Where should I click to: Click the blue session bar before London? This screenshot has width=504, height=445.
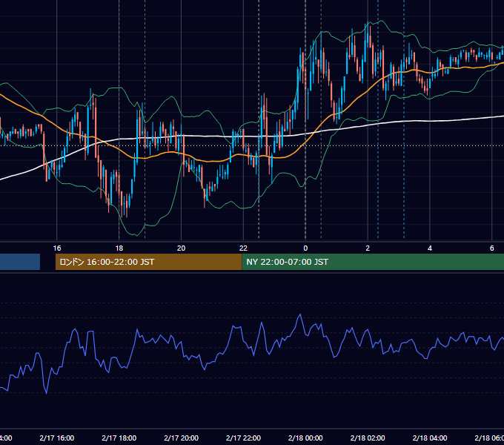point(20,262)
